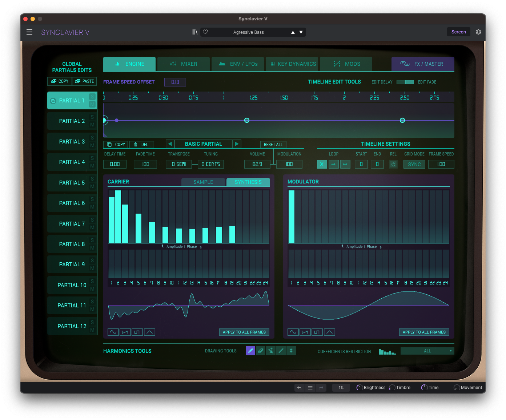Mute Partial 1
506x420 pixels.
coord(92,105)
